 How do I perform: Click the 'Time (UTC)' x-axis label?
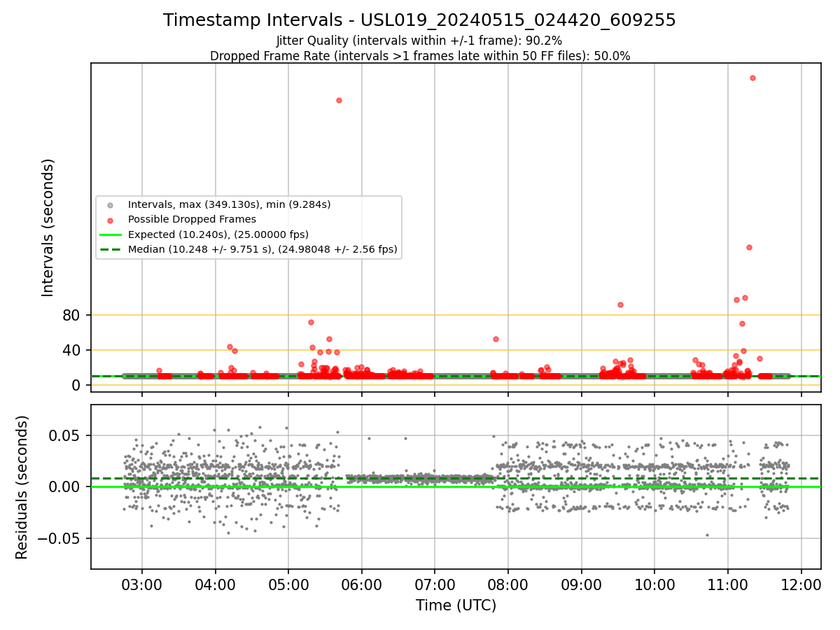[456, 605]
